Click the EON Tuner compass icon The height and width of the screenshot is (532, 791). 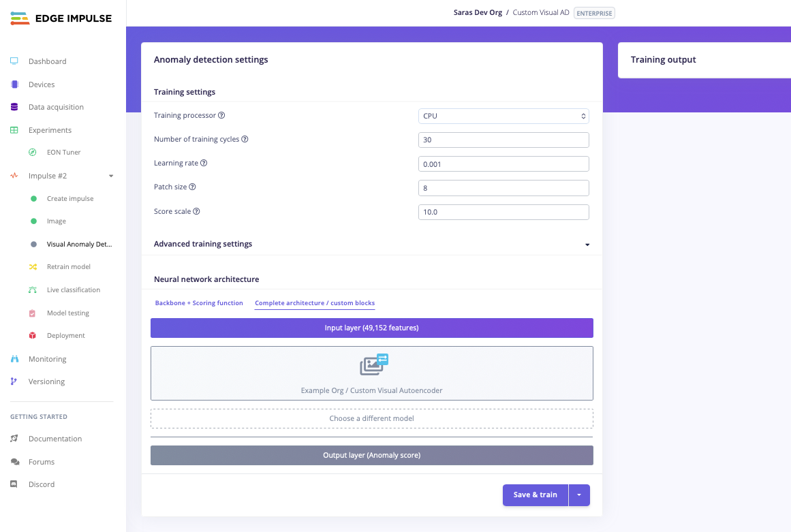pos(33,153)
